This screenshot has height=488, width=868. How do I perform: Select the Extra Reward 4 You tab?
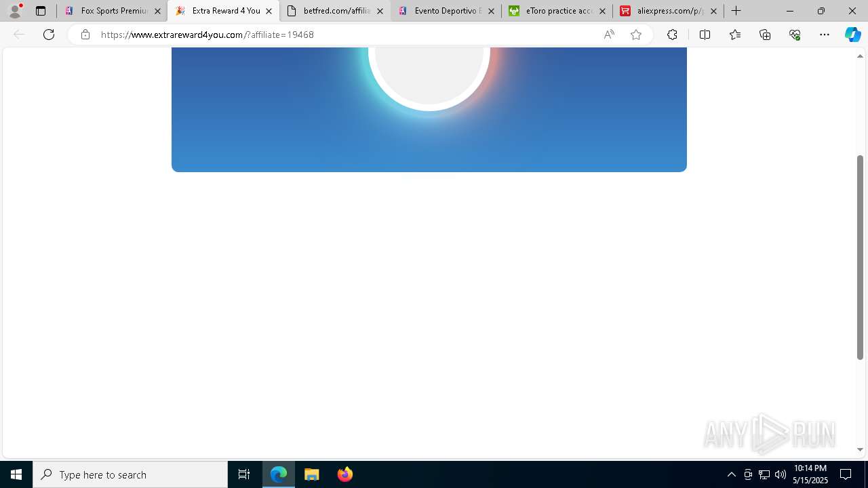(223, 11)
